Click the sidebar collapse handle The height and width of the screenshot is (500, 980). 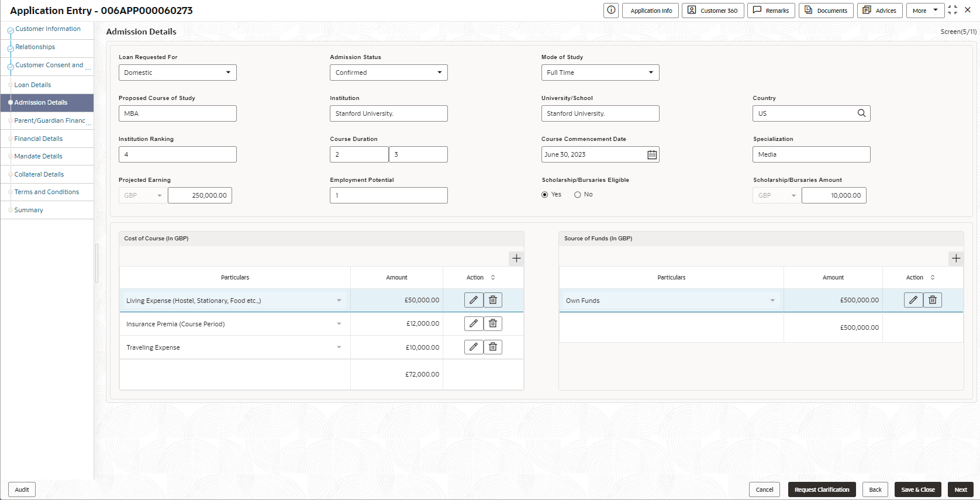tap(96, 263)
